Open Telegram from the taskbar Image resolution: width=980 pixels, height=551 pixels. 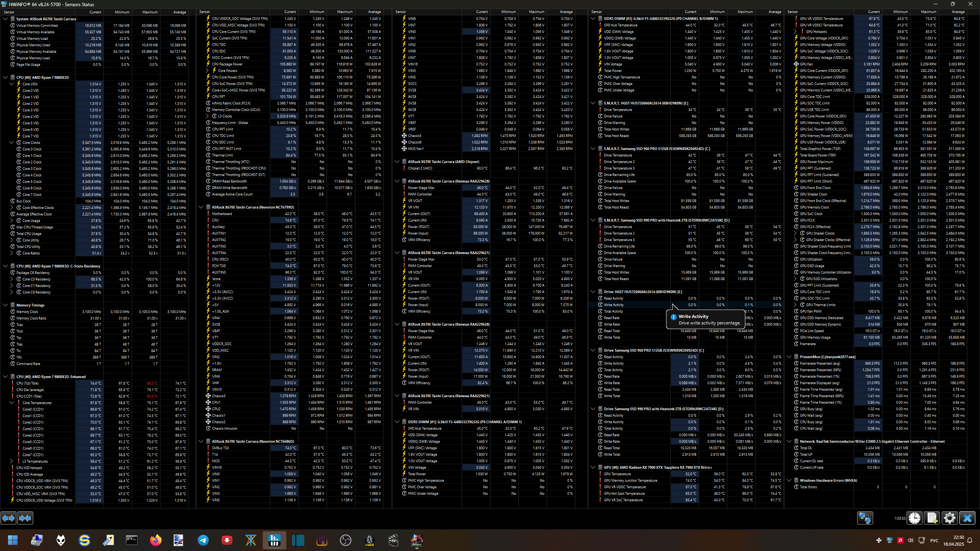click(203, 540)
